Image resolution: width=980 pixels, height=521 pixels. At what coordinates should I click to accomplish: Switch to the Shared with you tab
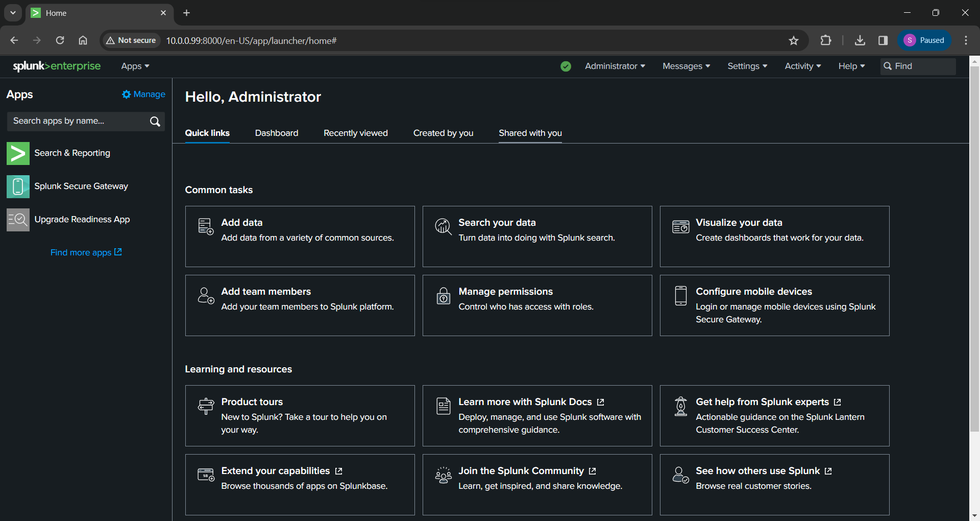point(530,133)
